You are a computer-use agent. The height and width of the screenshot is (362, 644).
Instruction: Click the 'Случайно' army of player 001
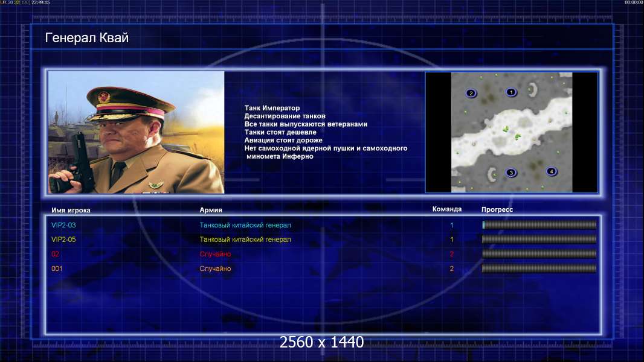tap(215, 268)
